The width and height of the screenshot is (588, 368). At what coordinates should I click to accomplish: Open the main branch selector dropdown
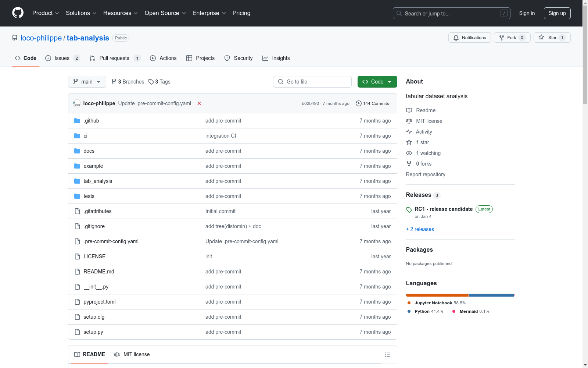point(87,82)
